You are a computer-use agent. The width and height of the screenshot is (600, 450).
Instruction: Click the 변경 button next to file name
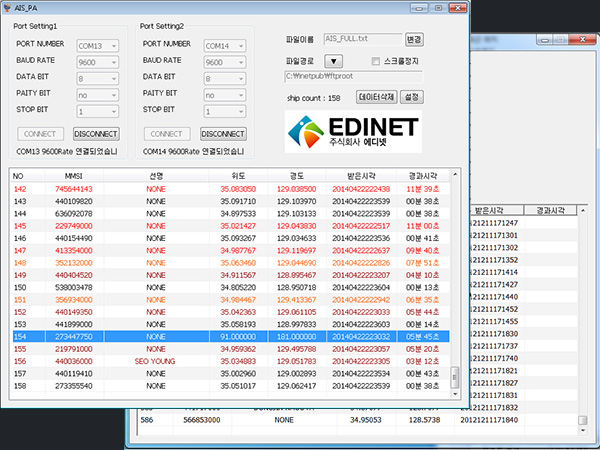414,39
